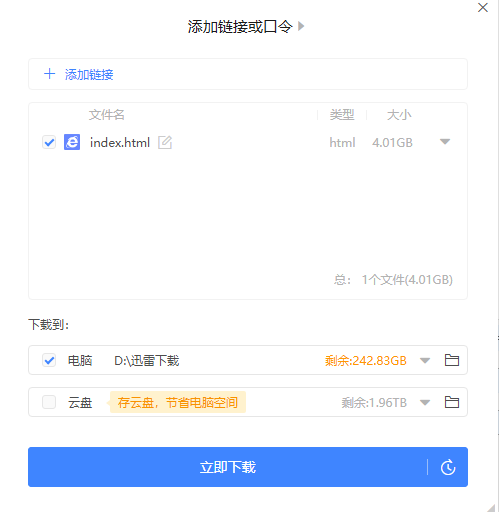Enable the 云盘 destination checkbox

point(49,402)
